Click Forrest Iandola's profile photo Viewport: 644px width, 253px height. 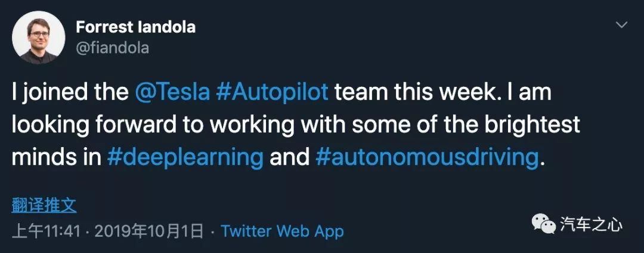pyautogui.click(x=39, y=38)
